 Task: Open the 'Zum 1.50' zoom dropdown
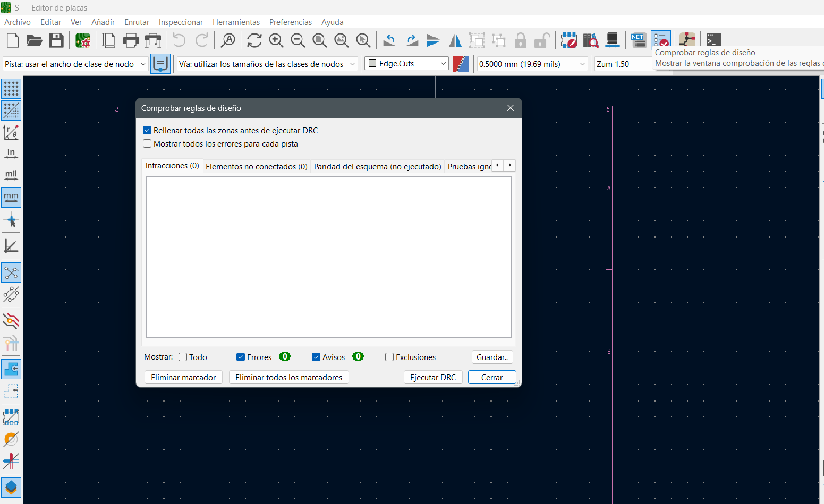pyautogui.click(x=624, y=64)
